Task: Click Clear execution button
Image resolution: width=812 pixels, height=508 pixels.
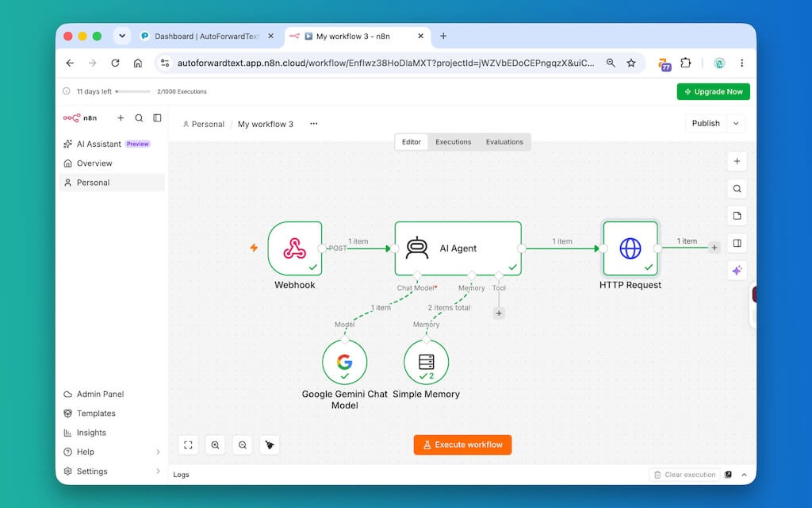Action: pos(684,475)
